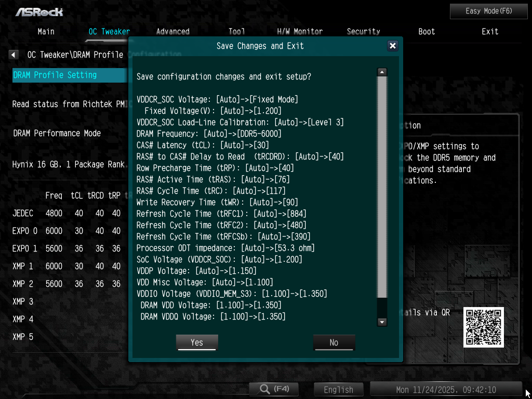Switch to the Boot tab
This screenshot has width=532, height=399.
point(427,32)
